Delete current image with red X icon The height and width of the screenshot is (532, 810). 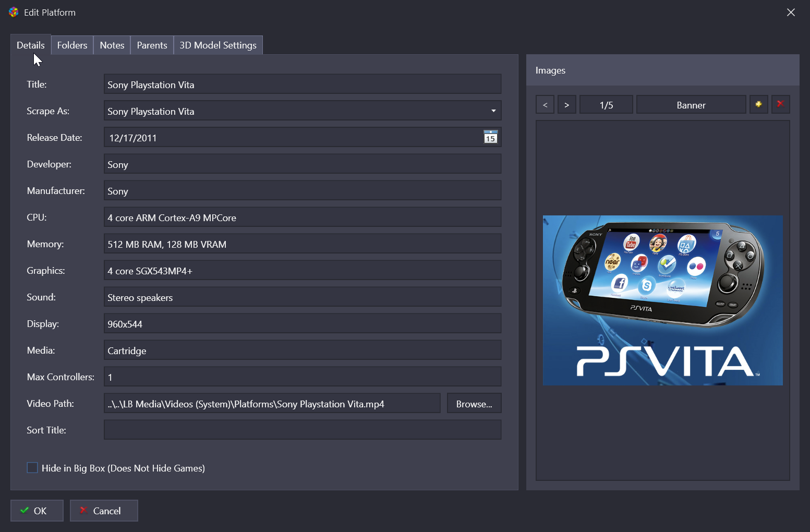tap(780, 104)
